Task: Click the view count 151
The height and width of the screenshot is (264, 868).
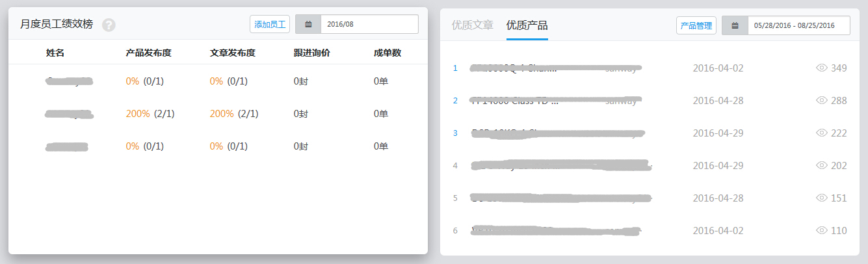Action: click(839, 198)
